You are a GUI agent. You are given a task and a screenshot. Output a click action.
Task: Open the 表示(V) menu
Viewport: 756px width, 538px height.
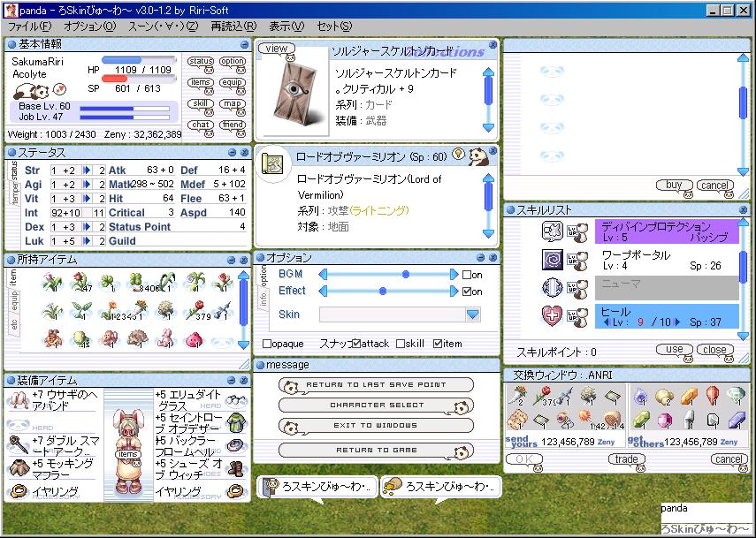coord(286,27)
